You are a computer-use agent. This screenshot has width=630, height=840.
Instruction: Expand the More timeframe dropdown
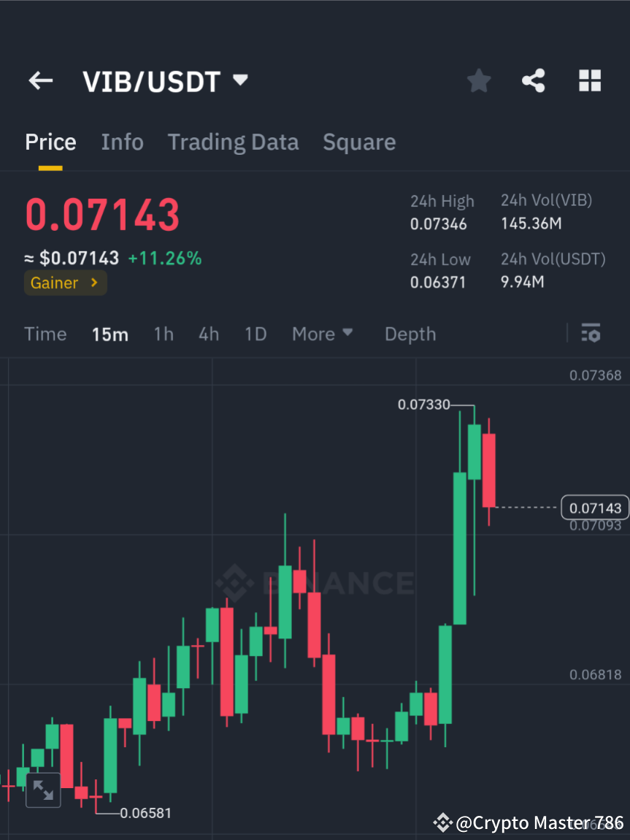[x=322, y=334]
